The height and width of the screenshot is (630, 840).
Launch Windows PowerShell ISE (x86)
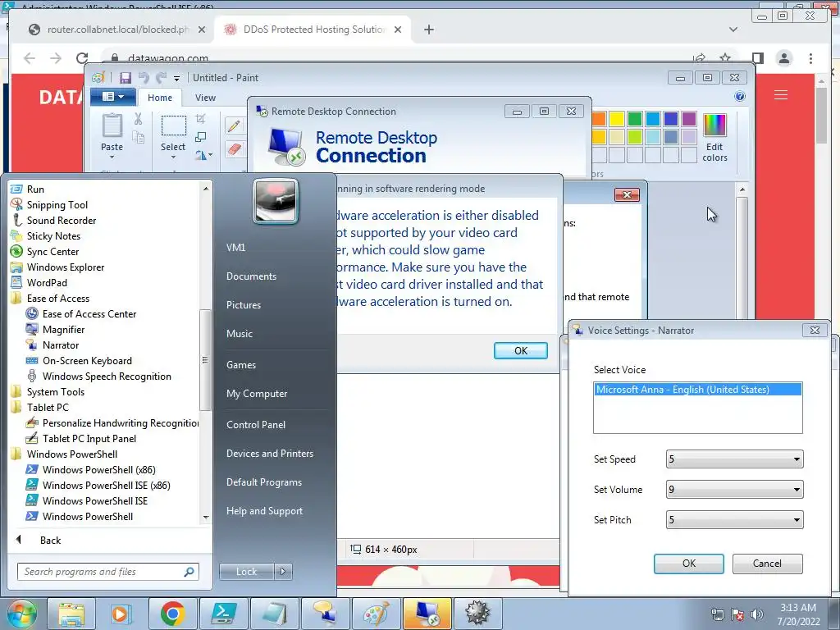[104, 486]
